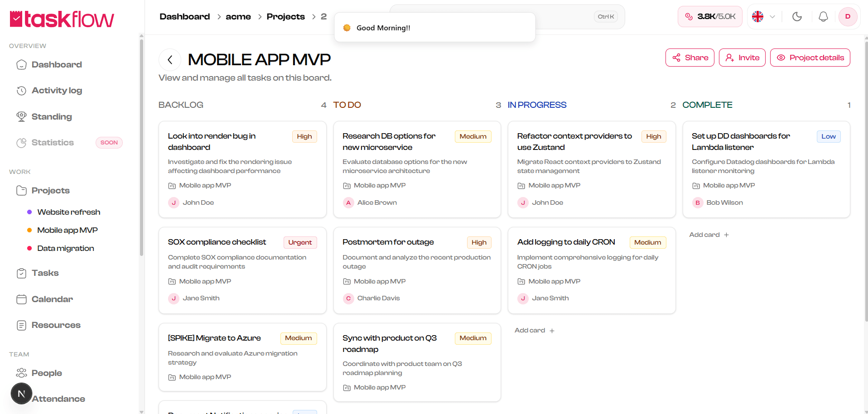Open the Sync with product on Q3 roadmap card
This screenshot has width=868, height=414.
coord(417,362)
